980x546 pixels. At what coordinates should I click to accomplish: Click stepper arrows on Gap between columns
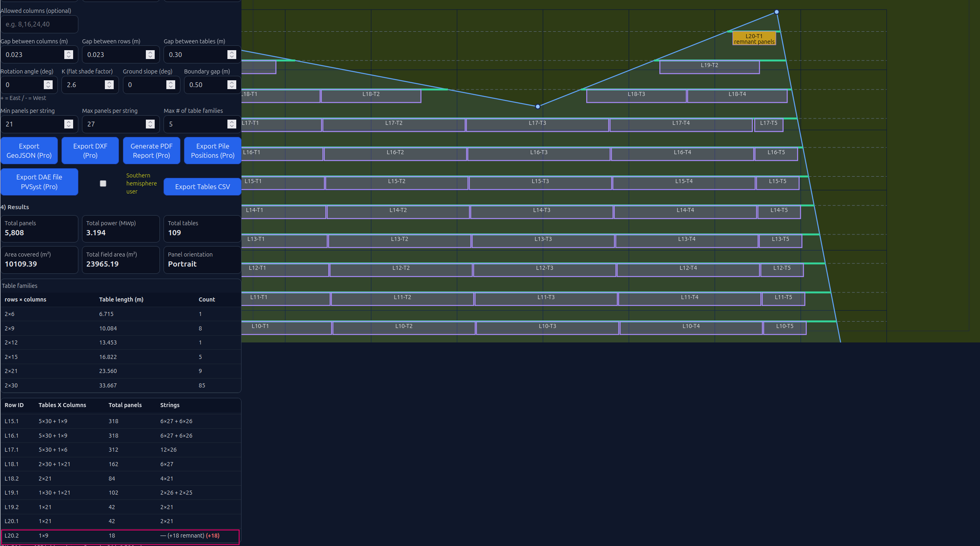(69, 55)
